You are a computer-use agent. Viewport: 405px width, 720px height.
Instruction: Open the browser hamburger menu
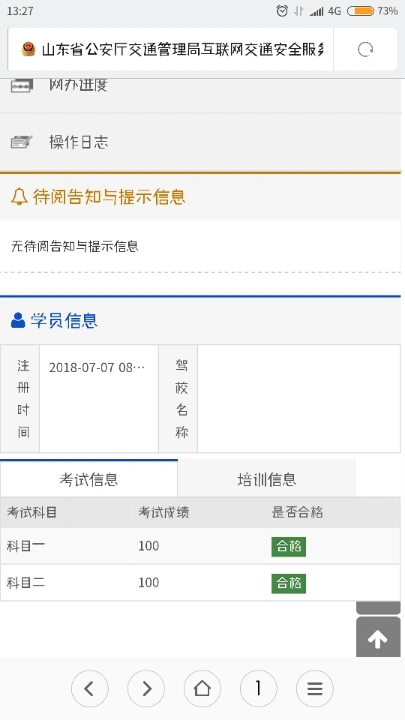pos(315,688)
